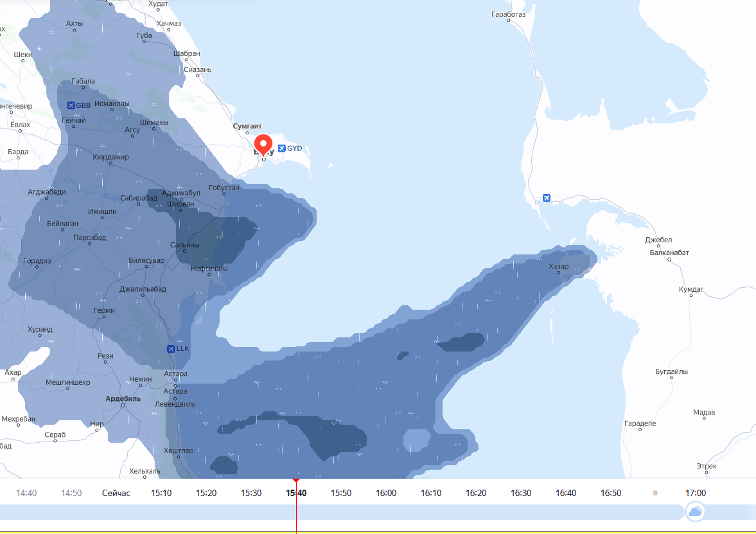The width and height of the screenshot is (756, 534).
Task: Select 15:30 on the timeline
Action: (251, 493)
